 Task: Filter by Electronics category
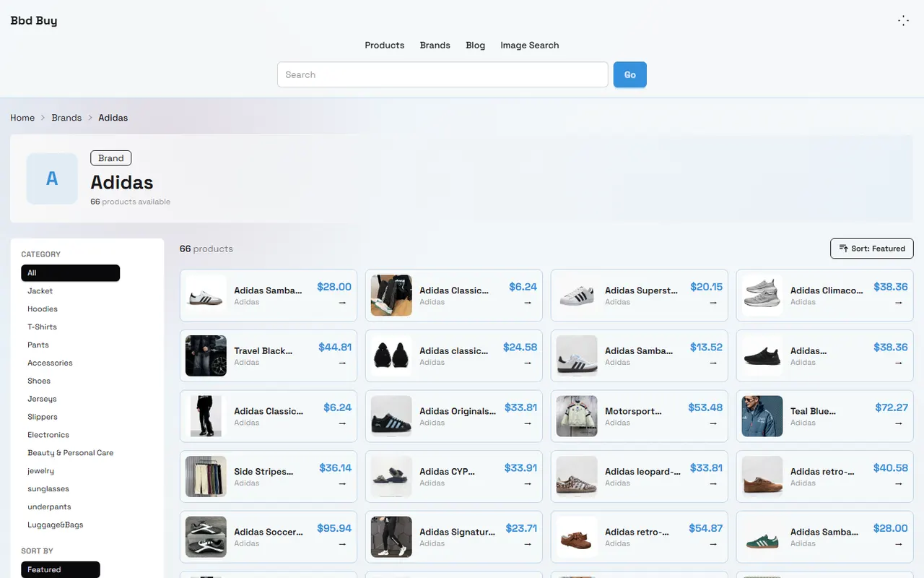point(71,435)
